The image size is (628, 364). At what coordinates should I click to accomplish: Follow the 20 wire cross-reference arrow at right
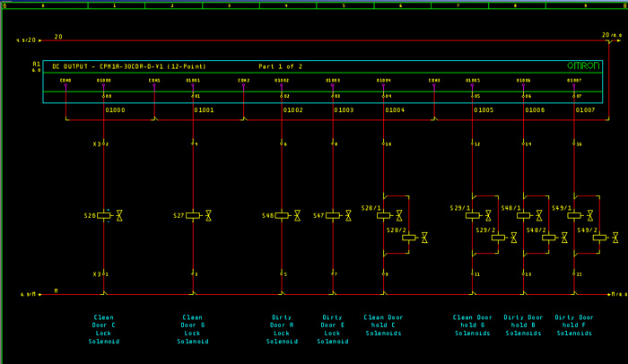tap(611, 37)
